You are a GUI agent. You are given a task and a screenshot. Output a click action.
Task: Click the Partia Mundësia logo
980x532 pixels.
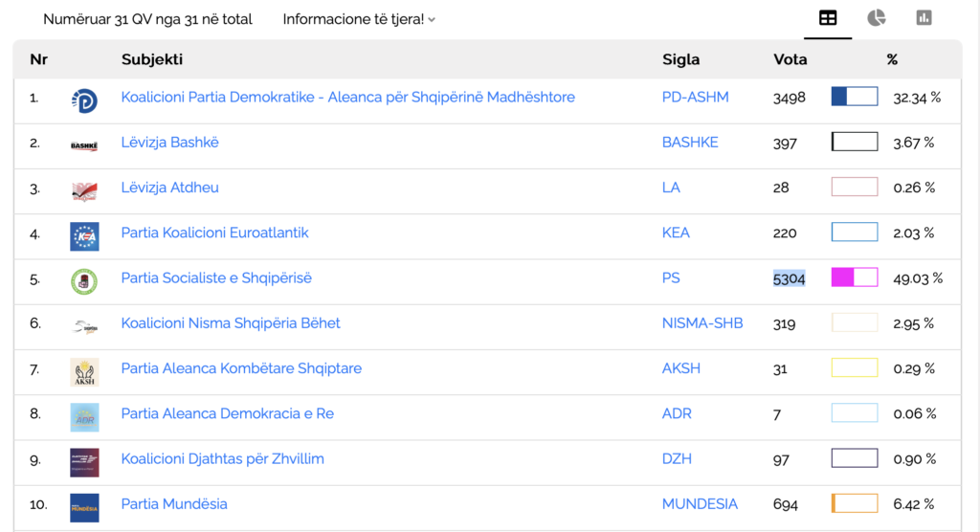point(84,507)
